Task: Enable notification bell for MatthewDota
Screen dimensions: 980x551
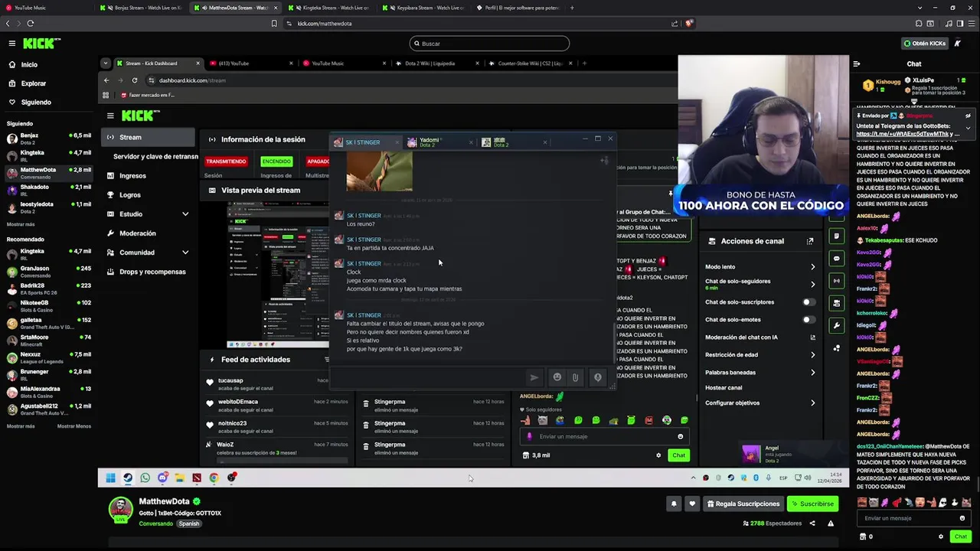Action: coord(674,504)
